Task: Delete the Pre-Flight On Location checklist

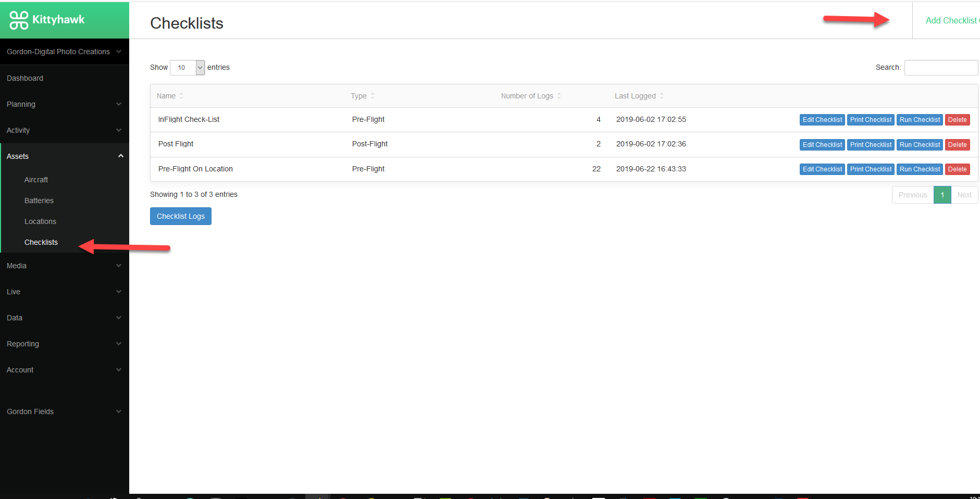Action: (957, 169)
